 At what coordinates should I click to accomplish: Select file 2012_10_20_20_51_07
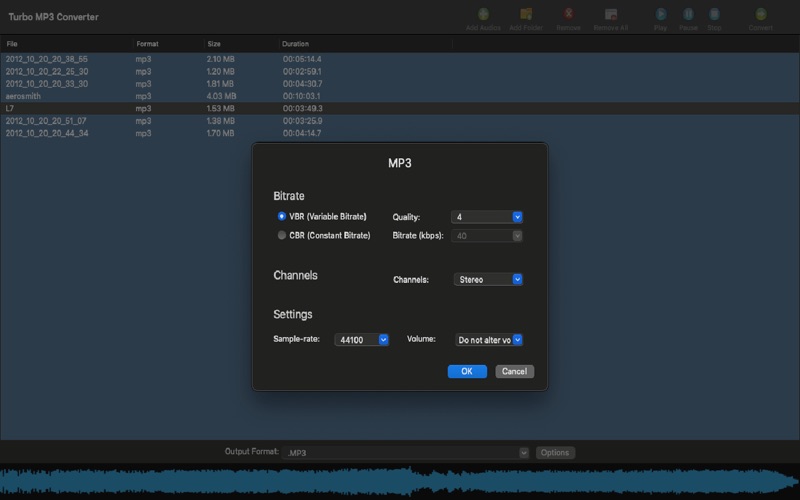[x=46, y=121]
